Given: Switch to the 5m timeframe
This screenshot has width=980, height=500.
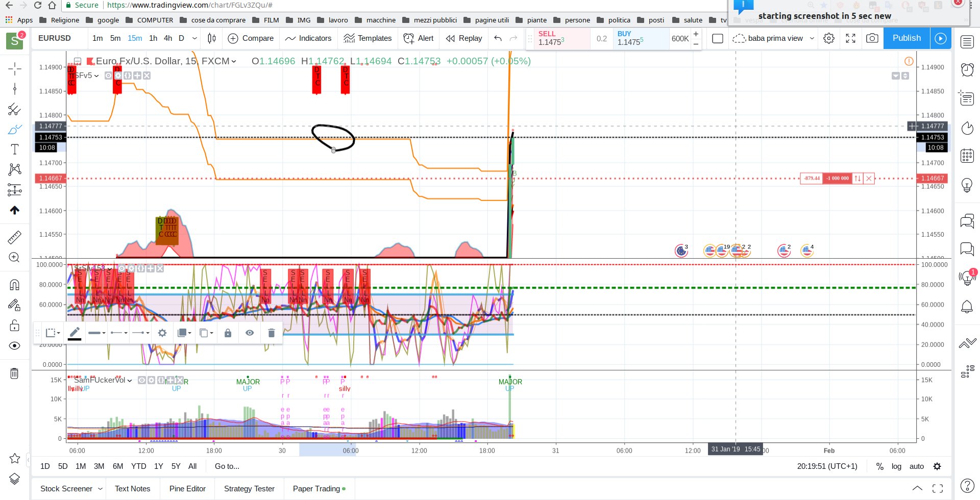Looking at the screenshot, I should [x=115, y=38].
